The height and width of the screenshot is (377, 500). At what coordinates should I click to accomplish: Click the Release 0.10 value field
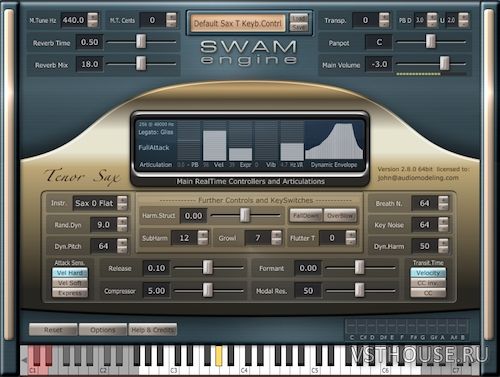pyautogui.click(x=156, y=268)
